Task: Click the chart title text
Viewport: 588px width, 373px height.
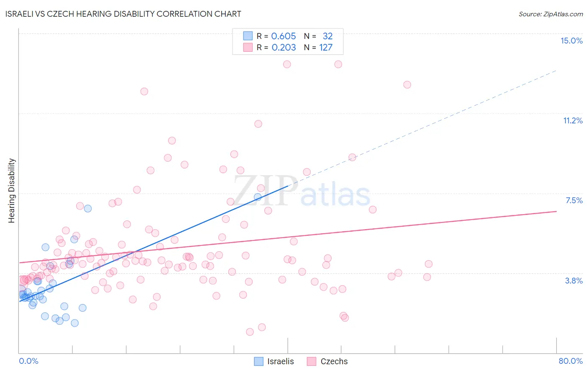Action: click(x=123, y=14)
